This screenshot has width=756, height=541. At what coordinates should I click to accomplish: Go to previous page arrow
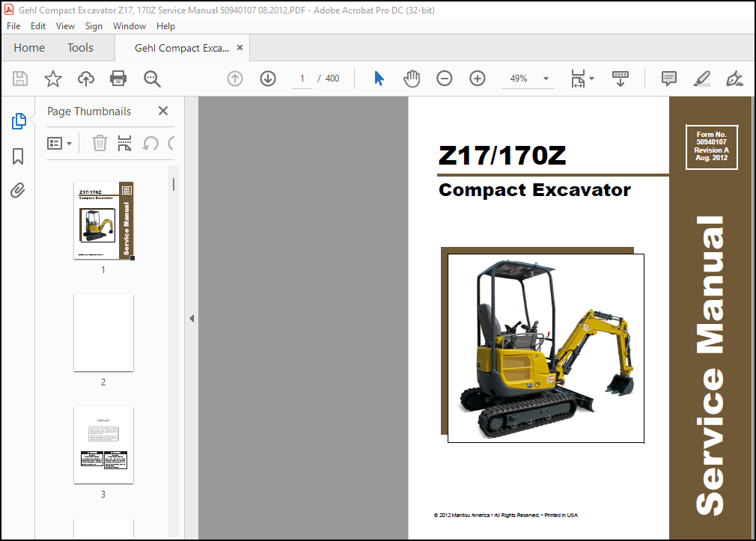235,79
